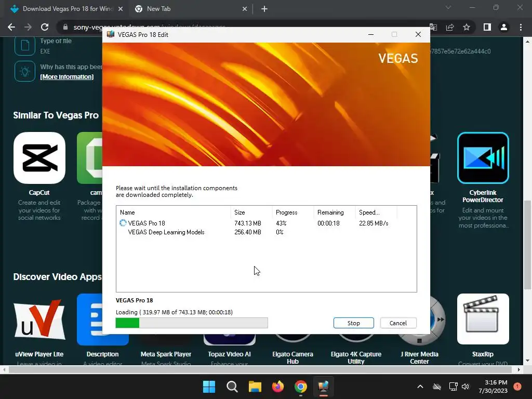Click the Remaining column header

(x=335, y=212)
